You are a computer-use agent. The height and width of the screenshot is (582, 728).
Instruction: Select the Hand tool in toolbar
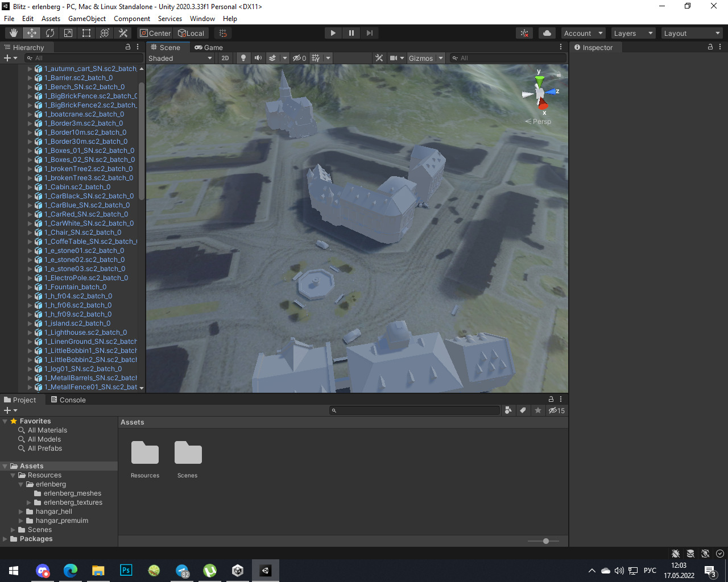pyautogui.click(x=14, y=33)
